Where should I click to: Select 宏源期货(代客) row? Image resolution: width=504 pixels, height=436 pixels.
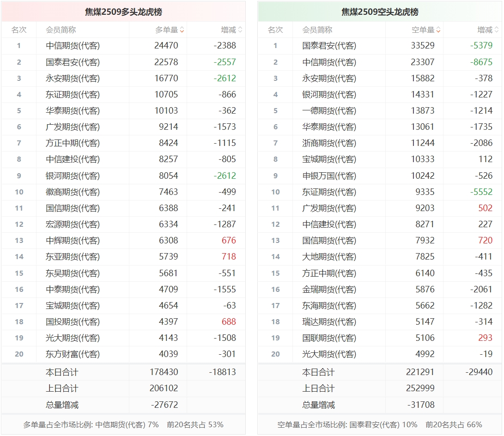[123, 224]
